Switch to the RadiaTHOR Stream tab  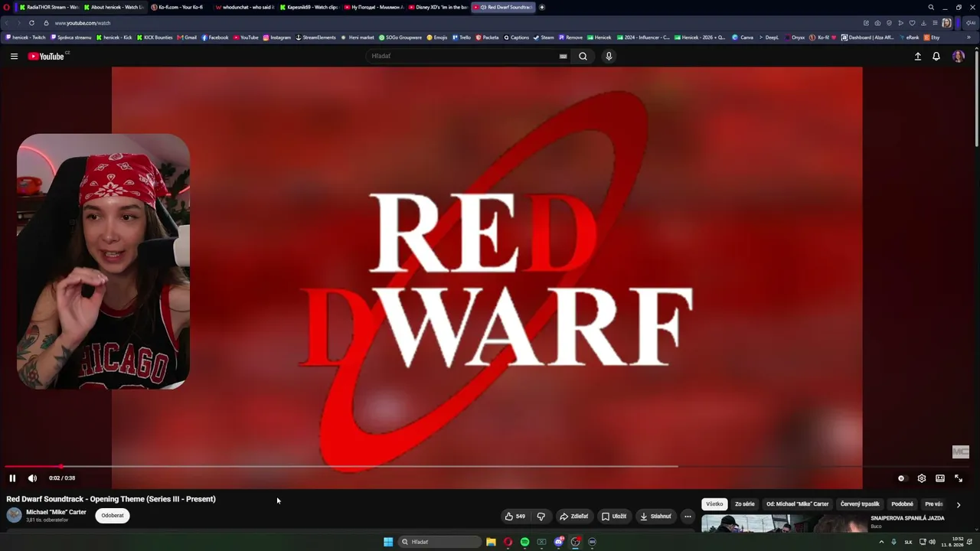(50, 7)
